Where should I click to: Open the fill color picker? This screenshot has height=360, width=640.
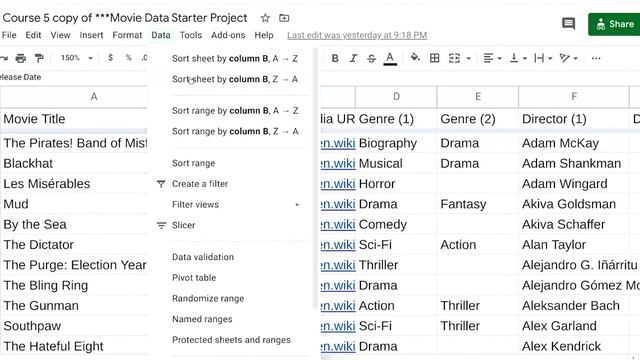pyautogui.click(x=415, y=58)
